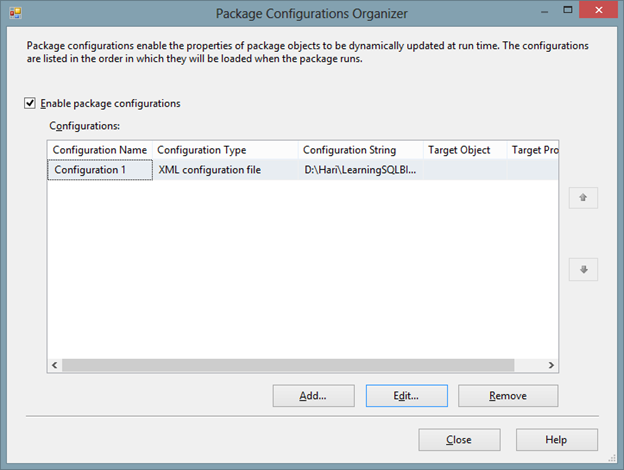Click the Edit... button
The width and height of the screenshot is (624, 470).
click(405, 395)
